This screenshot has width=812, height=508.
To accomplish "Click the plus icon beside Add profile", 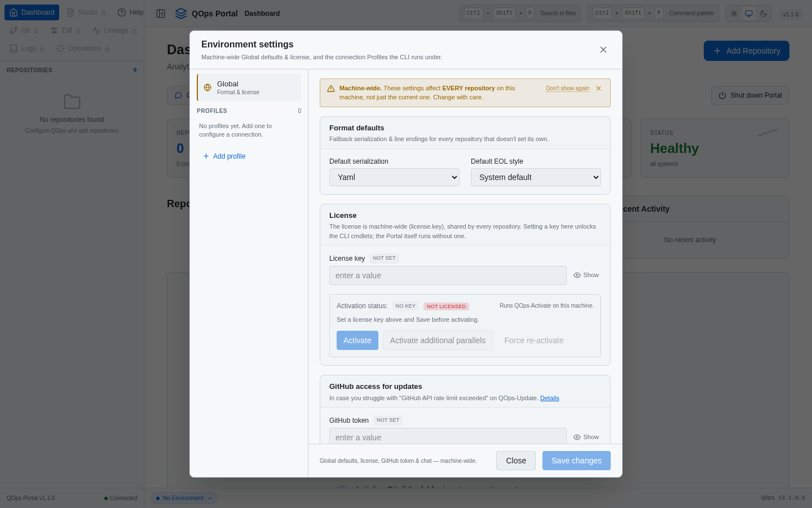I will pyautogui.click(x=206, y=156).
